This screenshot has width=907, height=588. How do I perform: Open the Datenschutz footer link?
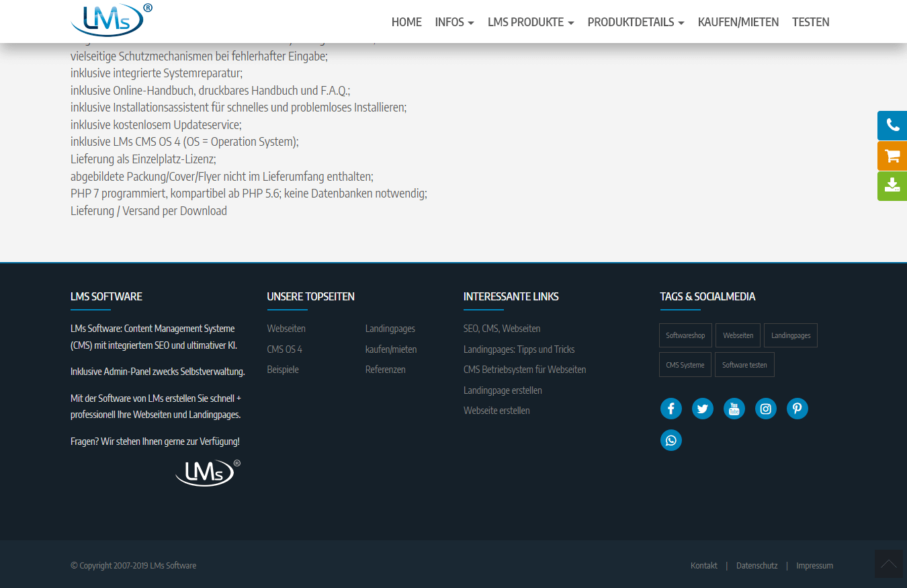pos(757,566)
